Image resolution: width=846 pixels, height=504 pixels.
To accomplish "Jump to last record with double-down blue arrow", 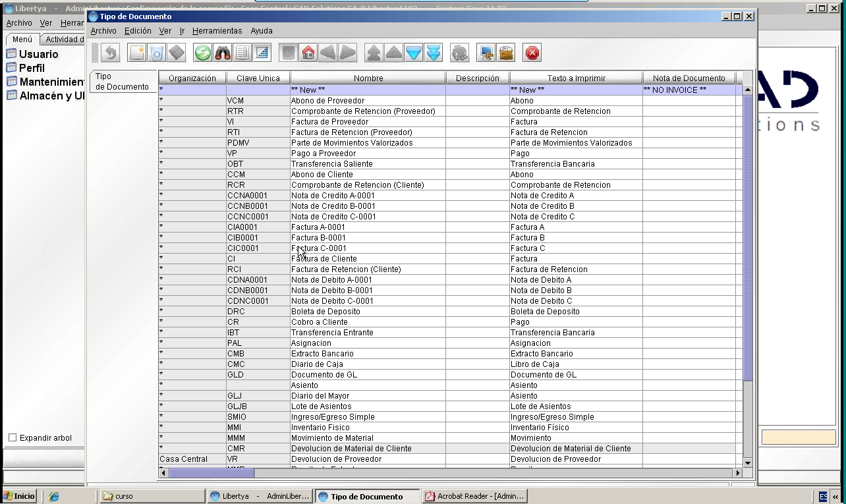I will [x=434, y=53].
